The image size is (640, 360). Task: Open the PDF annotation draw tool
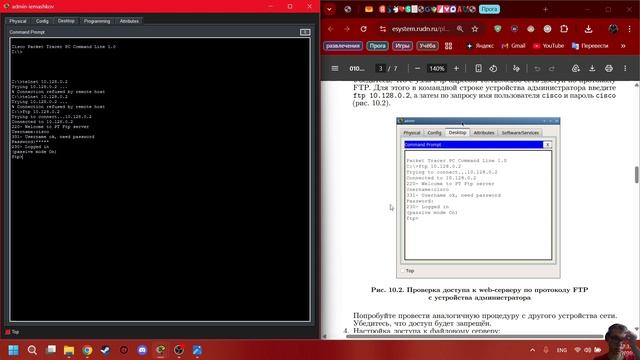click(x=516, y=69)
